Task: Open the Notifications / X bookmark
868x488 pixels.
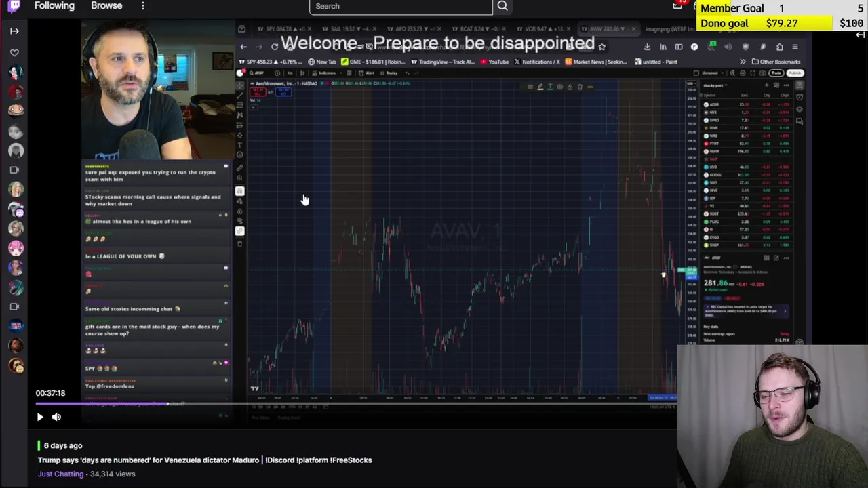Action: click(537, 62)
